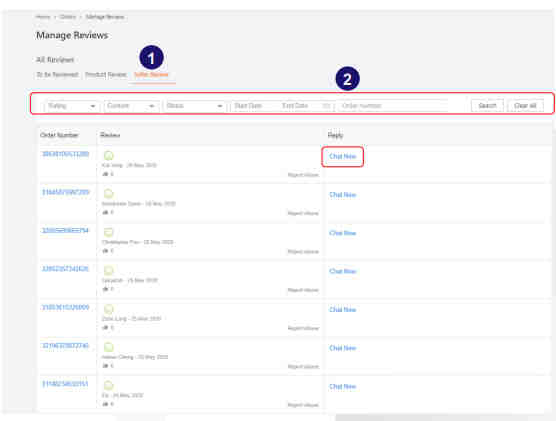Click the thumbs-up icon in the last review row
The width and height of the screenshot is (556, 421).
click(x=105, y=404)
